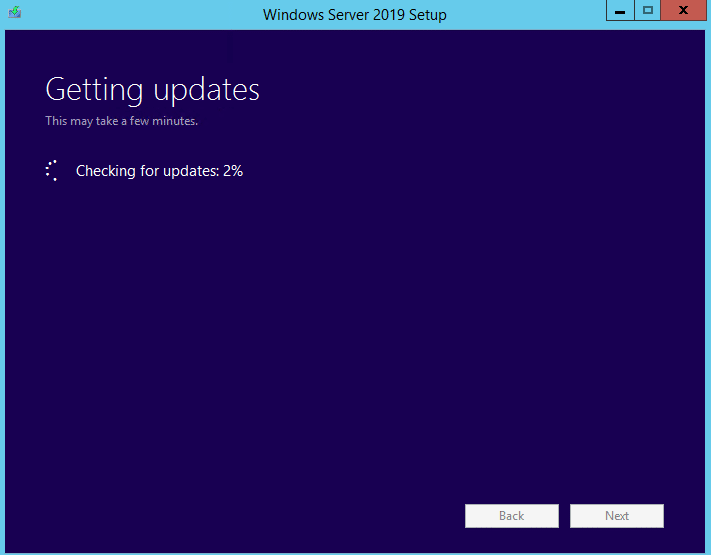This screenshot has width=711, height=555.
Task: Select the "This may take a few minutes." subtitle
Action: pos(121,121)
